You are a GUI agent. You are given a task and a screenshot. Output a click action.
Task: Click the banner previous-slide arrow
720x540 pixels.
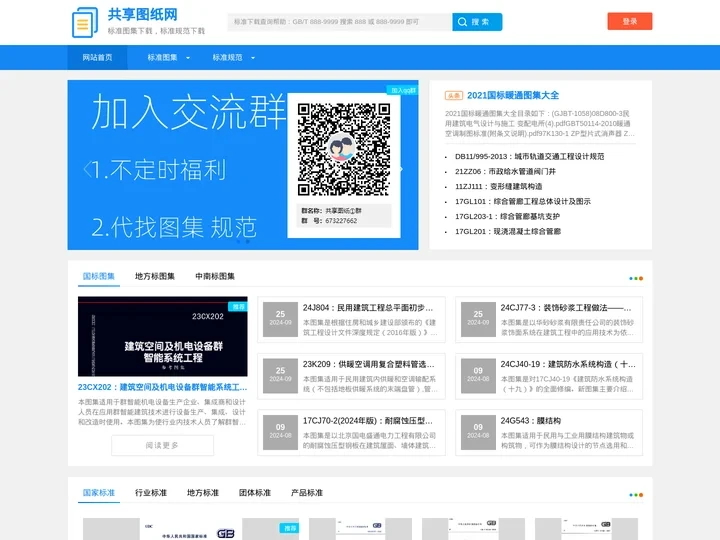87,169
